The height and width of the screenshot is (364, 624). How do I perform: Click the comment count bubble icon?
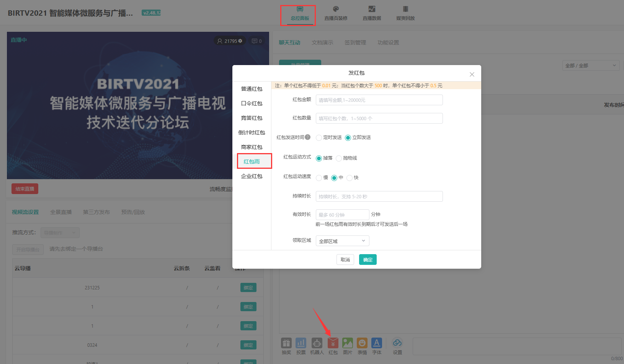[255, 41]
